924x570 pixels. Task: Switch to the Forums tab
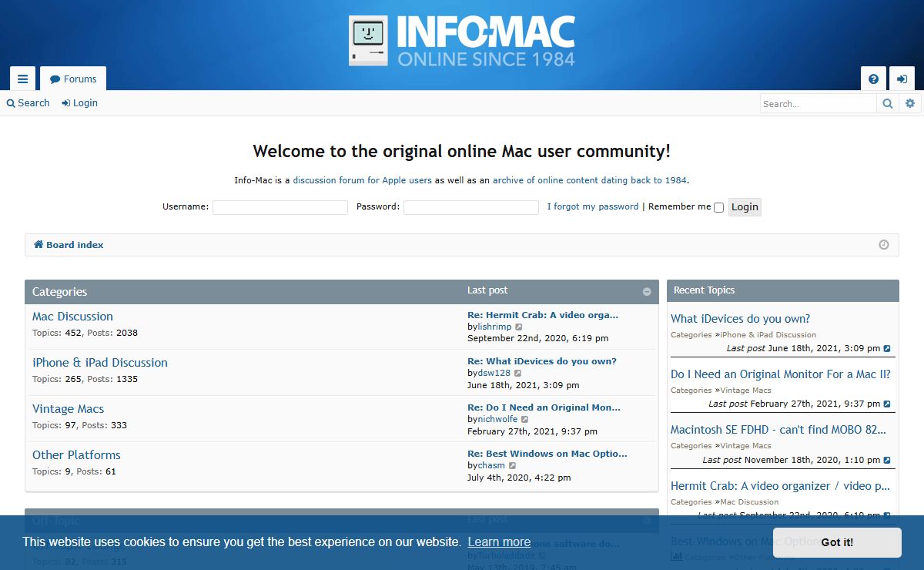click(x=73, y=79)
